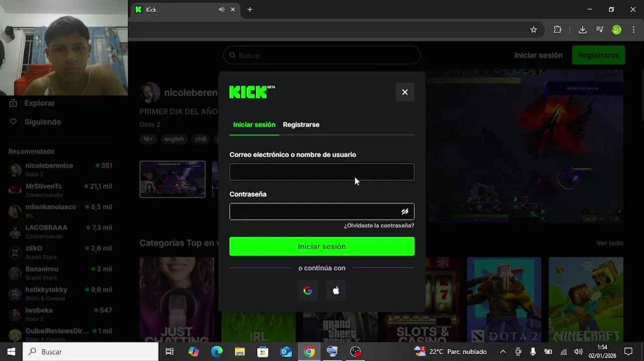The image size is (644, 361).
Task: Click the Windows taskbar search box
Action: [x=90, y=351]
